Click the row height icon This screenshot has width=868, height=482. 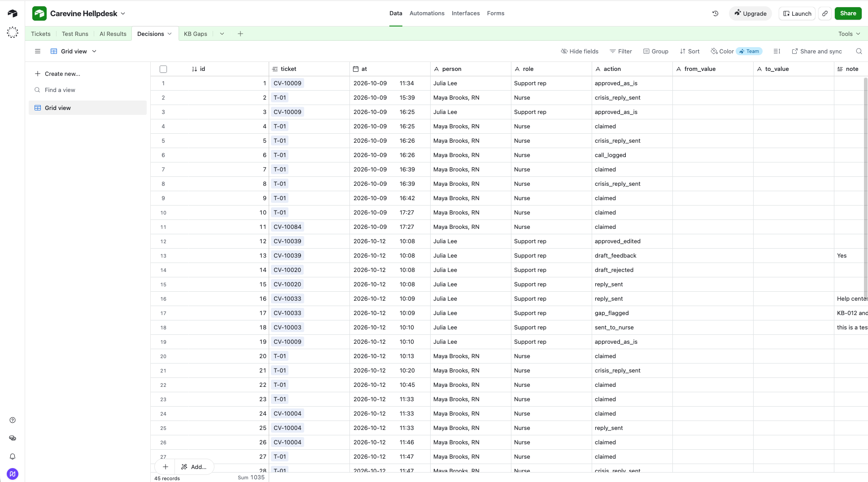[x=777, y=51]
